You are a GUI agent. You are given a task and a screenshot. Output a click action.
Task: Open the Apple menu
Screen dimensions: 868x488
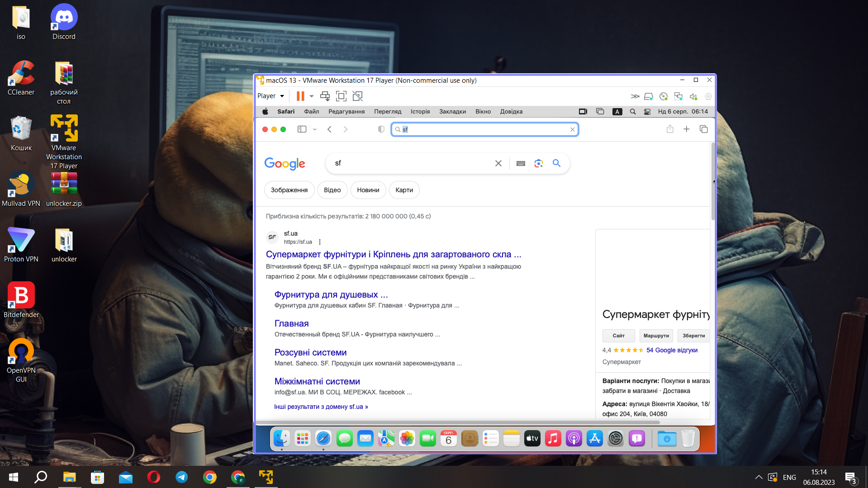[265, 111]
